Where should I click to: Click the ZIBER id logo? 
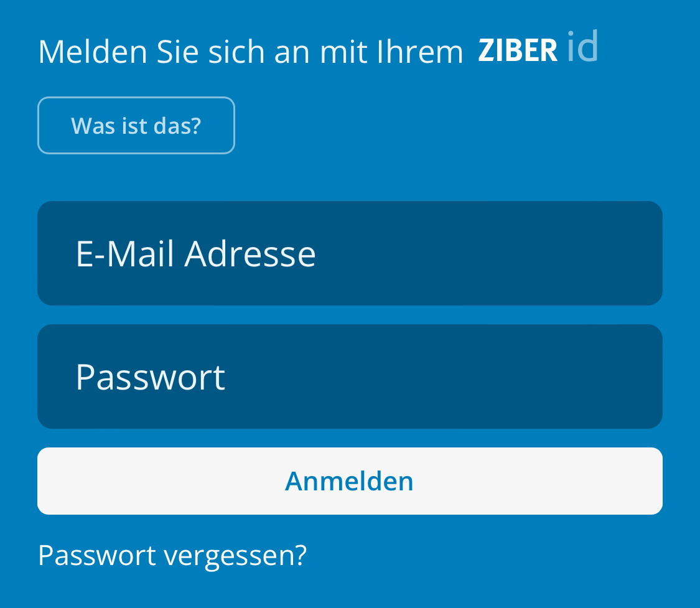click(x=538, y=47)
